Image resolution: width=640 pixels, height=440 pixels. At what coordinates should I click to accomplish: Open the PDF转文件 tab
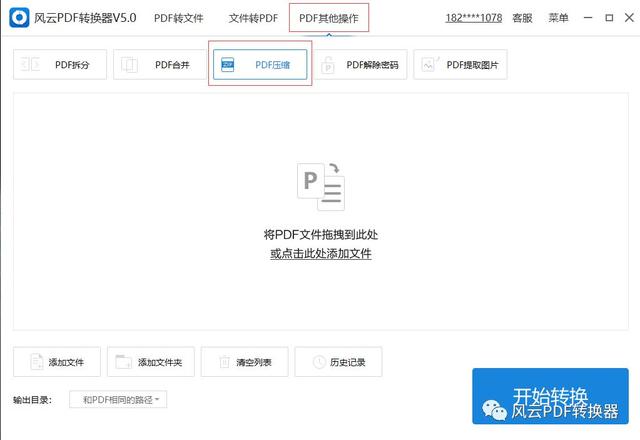[x=178, y=18]
